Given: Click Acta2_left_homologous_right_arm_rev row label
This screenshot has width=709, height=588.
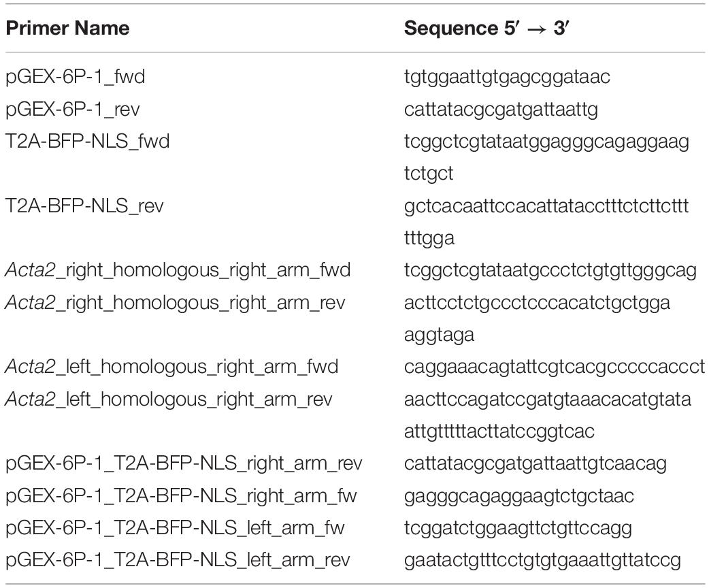Looking at the screenshot, I should click(x=169, y=399).
